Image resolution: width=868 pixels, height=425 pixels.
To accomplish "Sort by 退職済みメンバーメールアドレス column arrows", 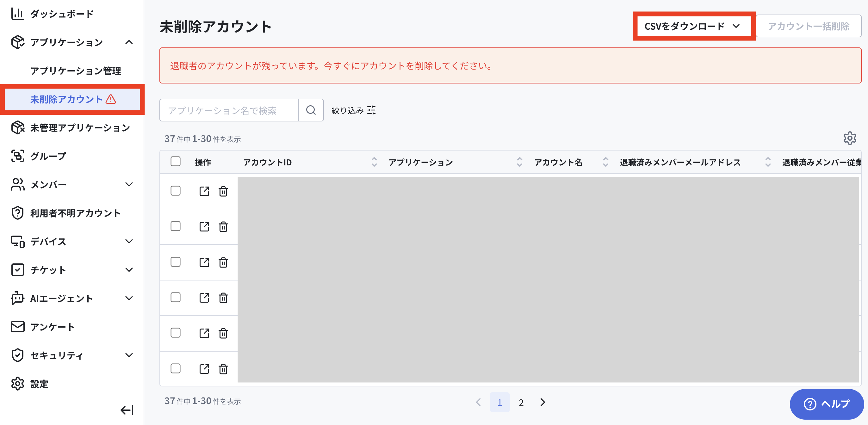I will point(768,162).
